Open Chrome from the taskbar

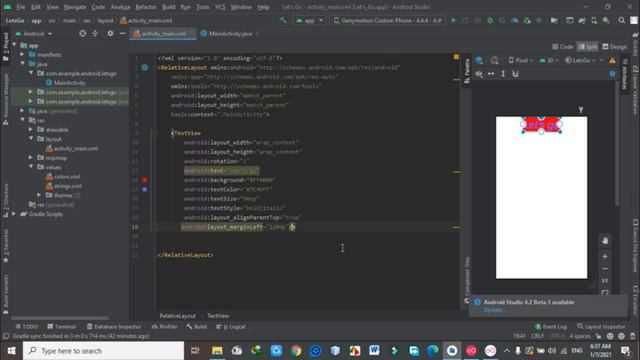pos(296,351)
